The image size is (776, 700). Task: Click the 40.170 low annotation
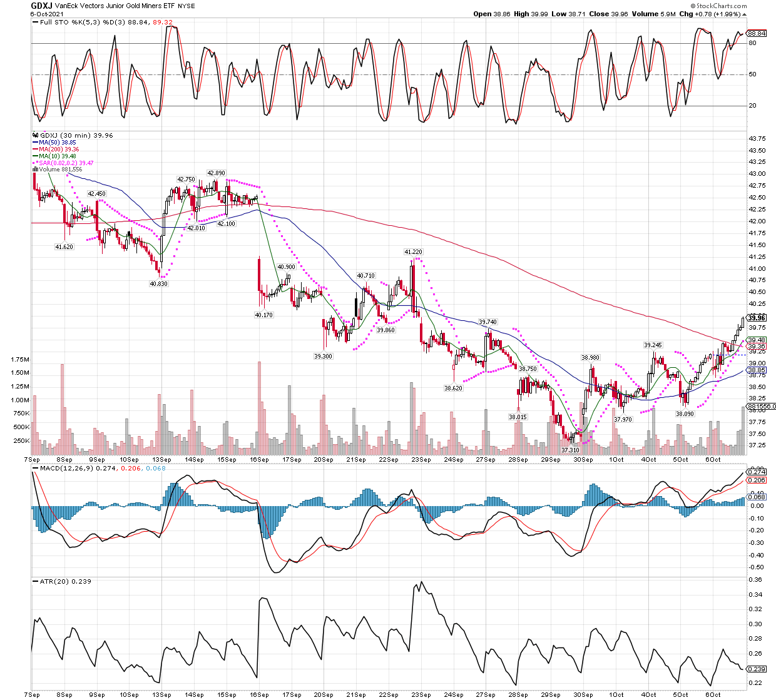click(x=264, y=315)
